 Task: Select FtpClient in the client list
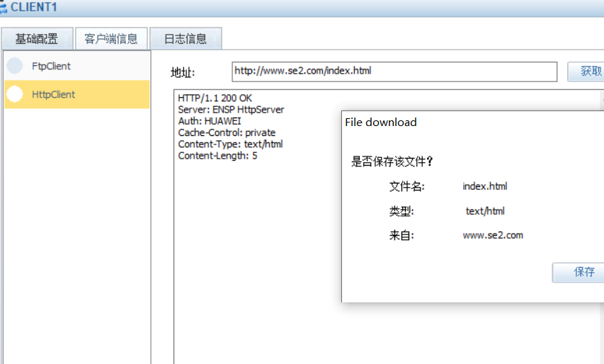(76, 66)
